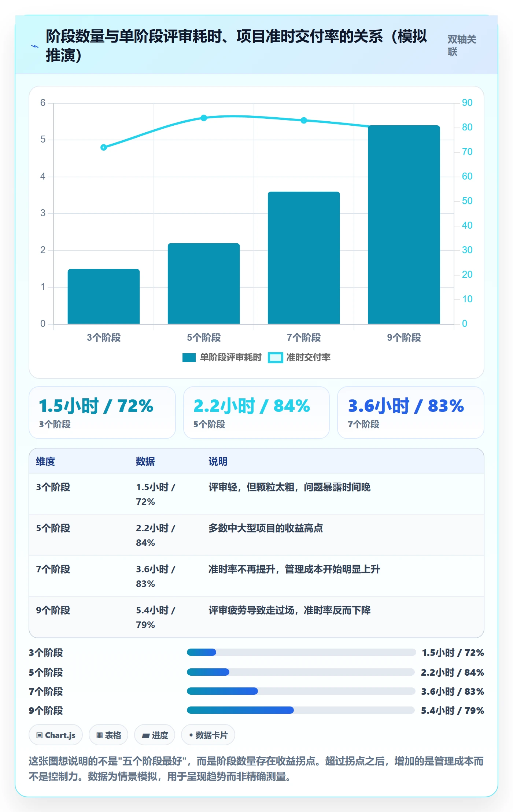Click the lightning icon beside the title
Image resolution: width=513 pixels, height=812 pixels.
(35, 46)
